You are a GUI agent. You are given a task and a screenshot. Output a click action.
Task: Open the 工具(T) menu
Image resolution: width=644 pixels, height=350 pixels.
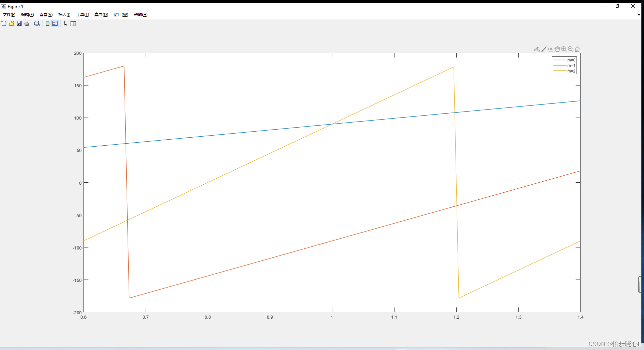(83, 15)
